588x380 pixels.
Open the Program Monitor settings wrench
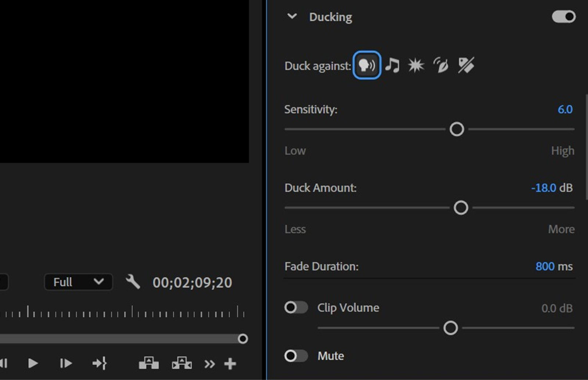tap(134, 283)
